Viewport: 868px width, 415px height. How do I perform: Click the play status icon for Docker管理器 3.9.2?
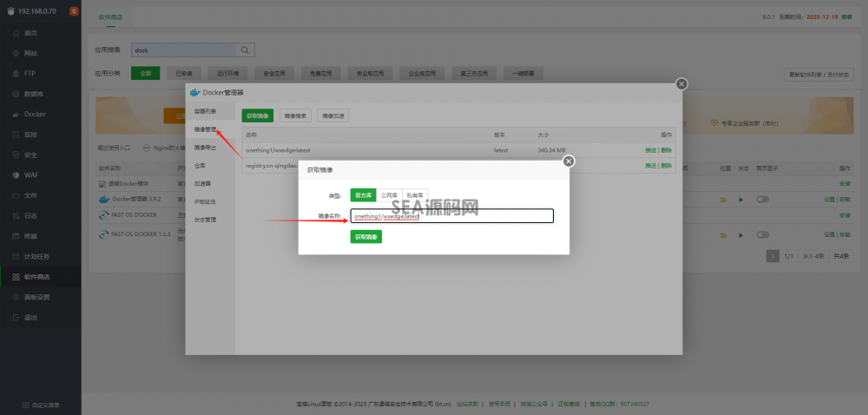[740, 200]
